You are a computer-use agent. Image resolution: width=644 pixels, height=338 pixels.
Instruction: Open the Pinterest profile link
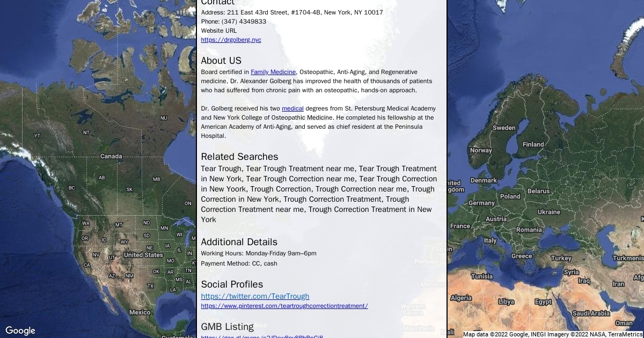coord(284,306)
